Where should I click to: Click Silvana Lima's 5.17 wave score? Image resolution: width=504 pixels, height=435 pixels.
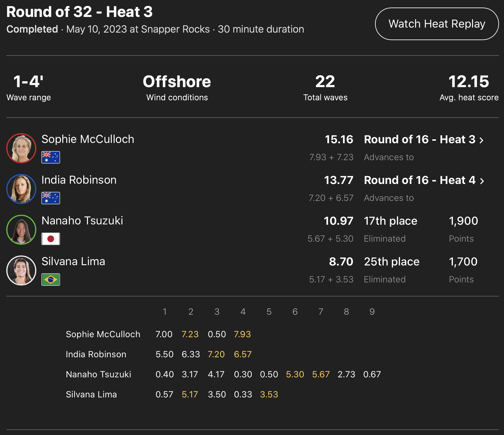tap(190, 394)
